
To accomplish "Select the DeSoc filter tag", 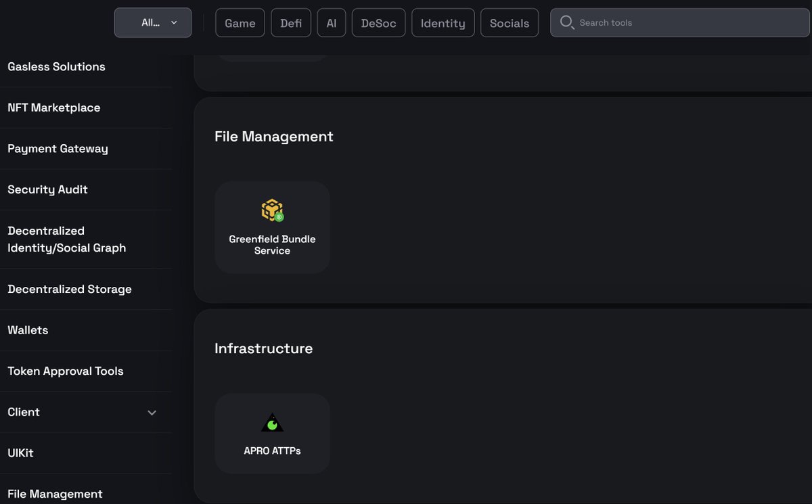I will coord(379,23).
